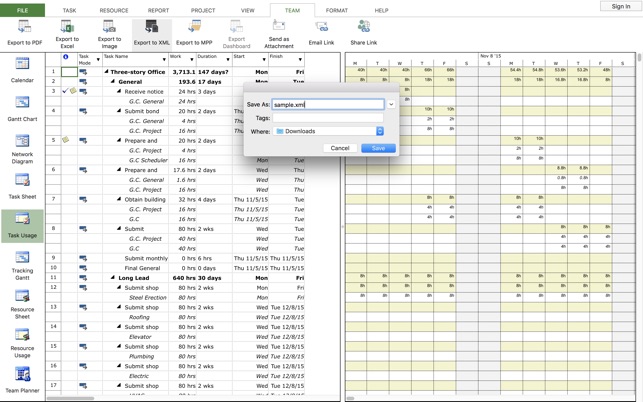
Task: Open Start column filter dropdown
Action: pos(264,60)
